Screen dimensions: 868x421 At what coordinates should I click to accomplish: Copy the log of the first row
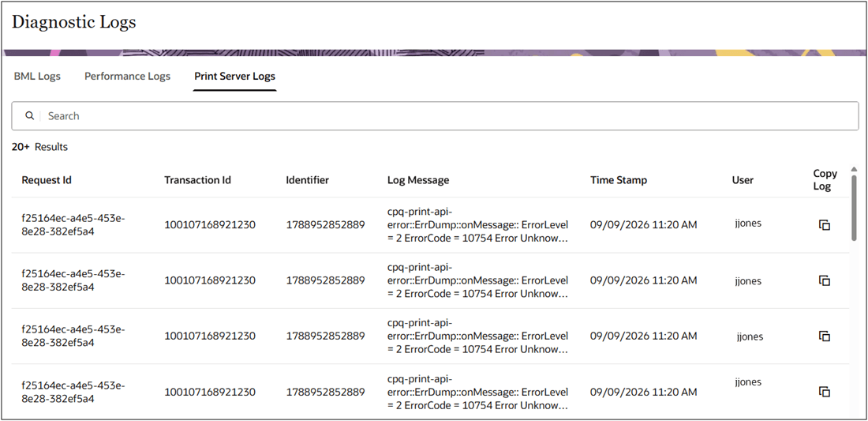click(x=825, y=225)
